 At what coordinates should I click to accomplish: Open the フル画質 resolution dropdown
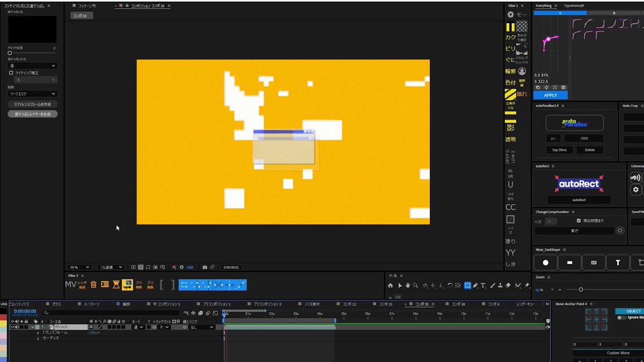tap(111, 267)
